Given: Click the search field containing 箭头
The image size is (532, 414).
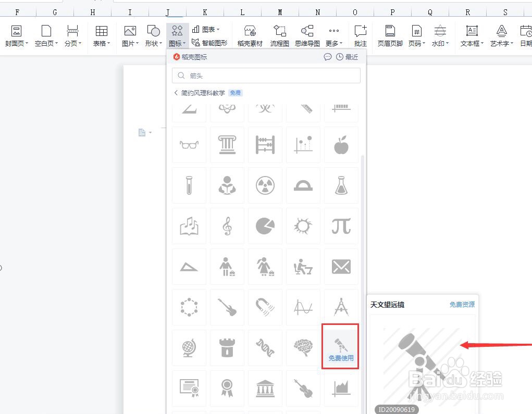Looking at the screenshot, I should click(266, 76).
